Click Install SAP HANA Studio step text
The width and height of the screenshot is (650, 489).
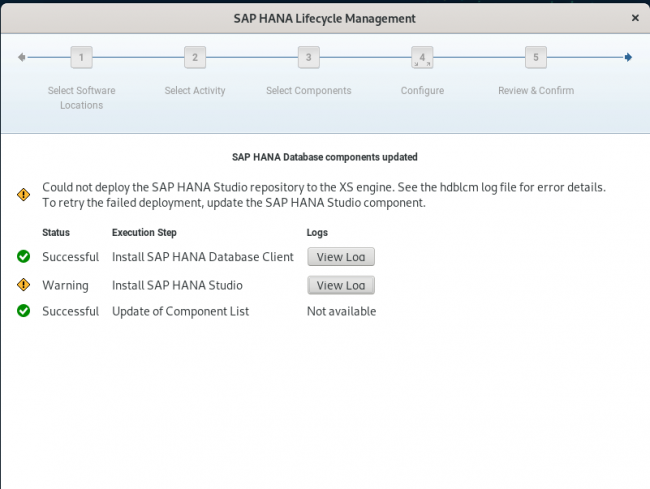pos(177,285)
